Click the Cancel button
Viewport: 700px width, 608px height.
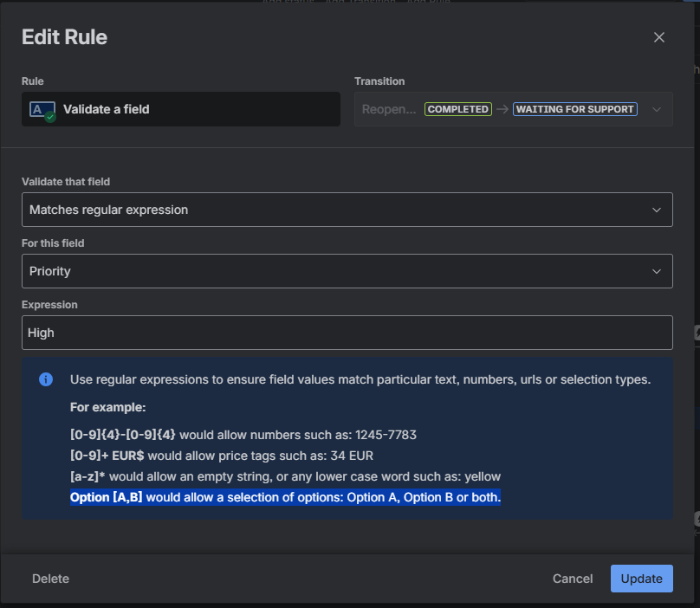point(573,579)
